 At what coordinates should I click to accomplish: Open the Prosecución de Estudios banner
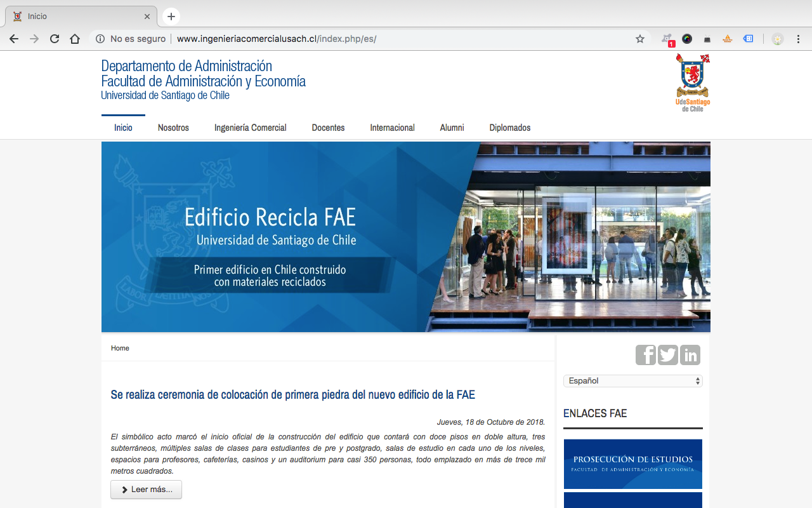pos(632,464)
